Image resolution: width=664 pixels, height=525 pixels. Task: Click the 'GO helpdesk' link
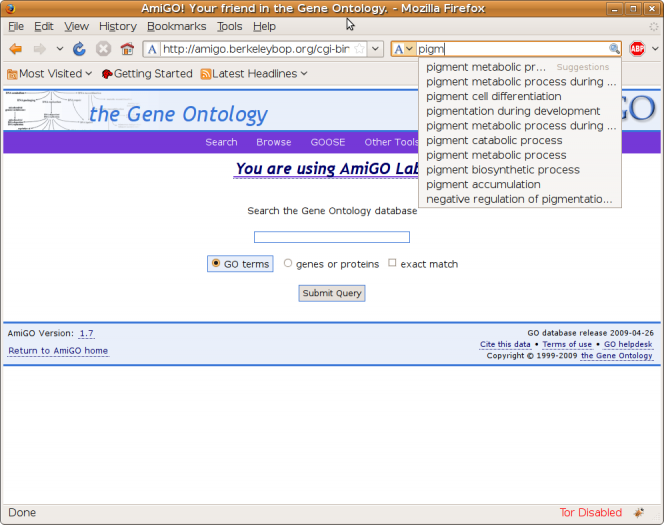click(628, 345)
